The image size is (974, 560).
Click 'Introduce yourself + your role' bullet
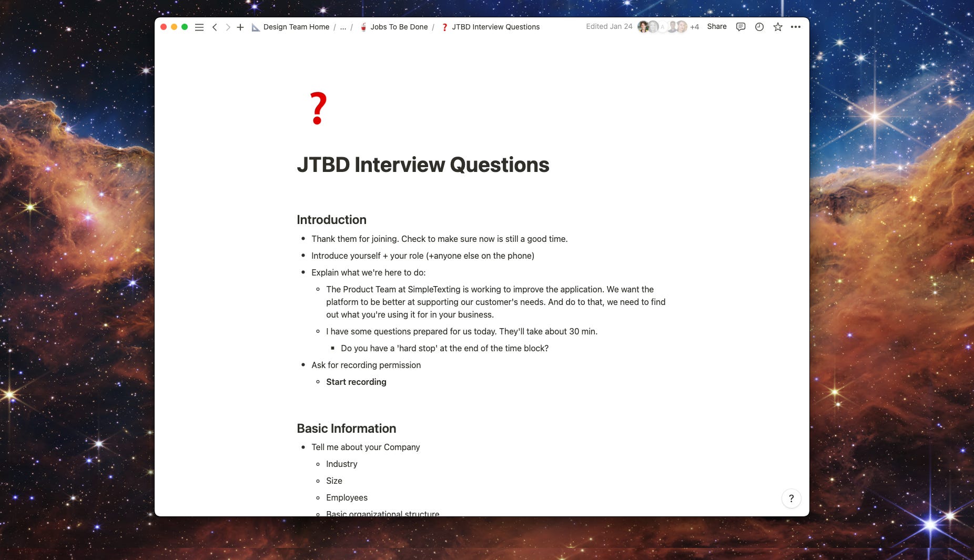tap(422, 256)
